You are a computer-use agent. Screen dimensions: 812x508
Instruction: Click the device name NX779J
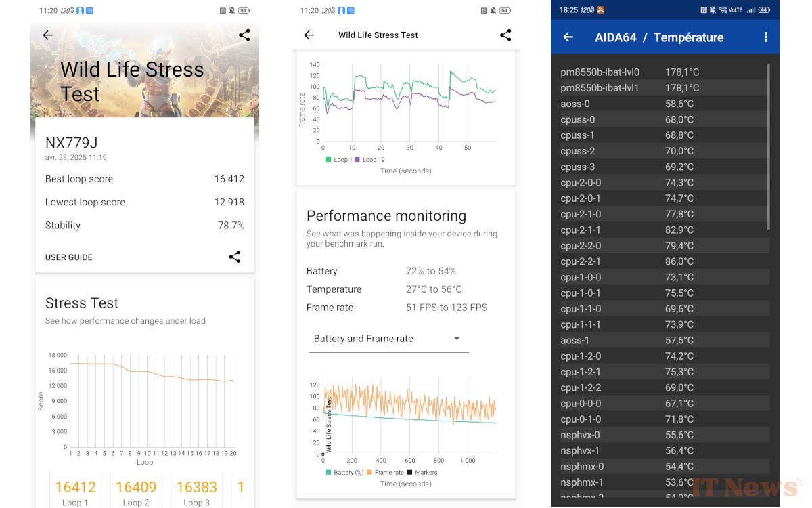71,143
